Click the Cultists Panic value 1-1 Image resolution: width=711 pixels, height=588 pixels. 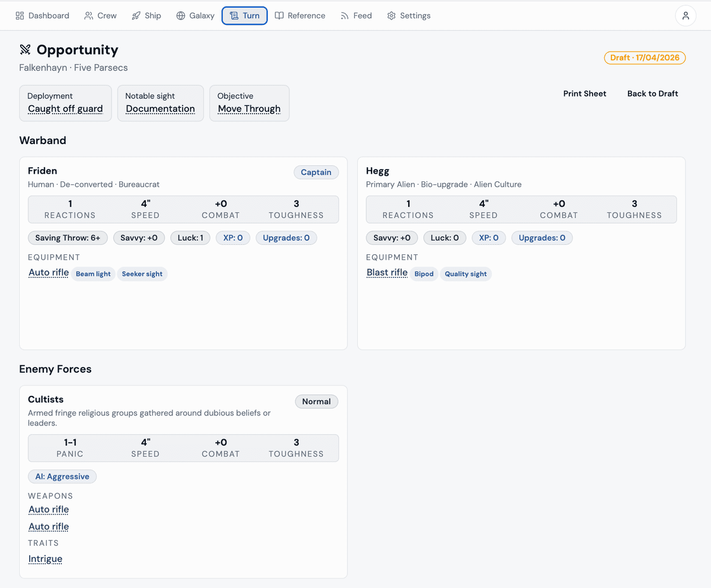pyautogui.click(x=70, y=442)
